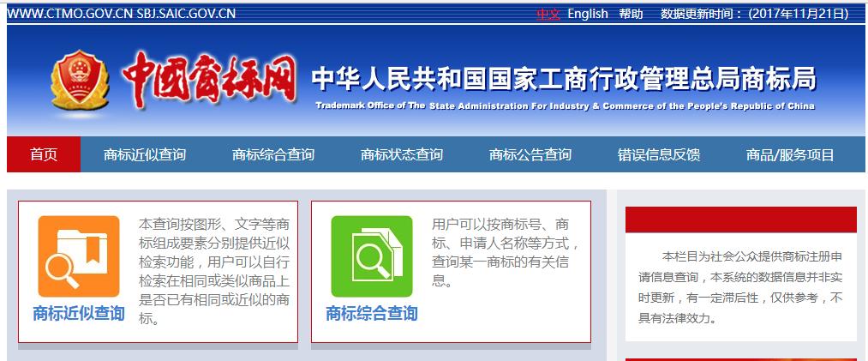Click the national emblem badge logo
This screenshot has width=868, height=361.
(81, 81)
